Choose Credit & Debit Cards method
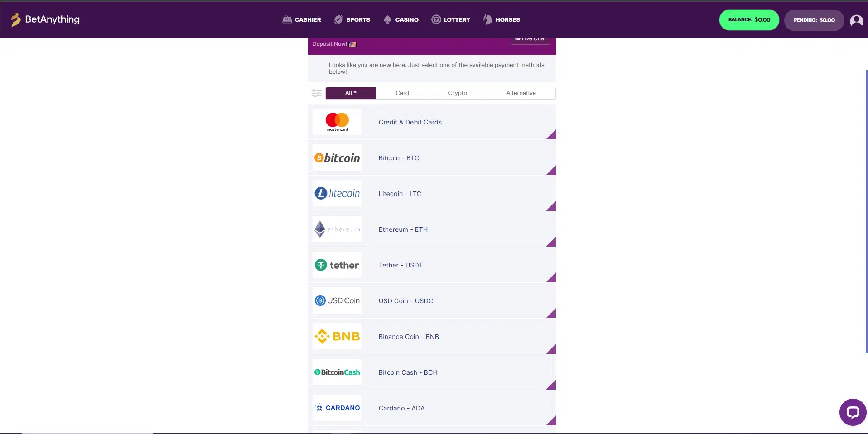 (432, 122)
